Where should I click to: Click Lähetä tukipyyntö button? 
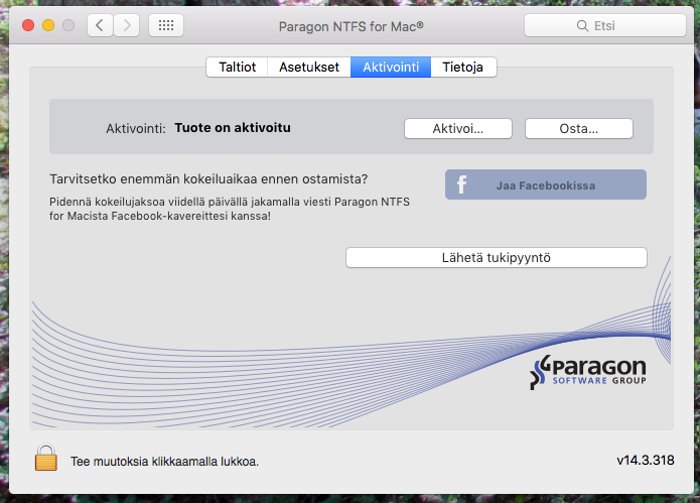pos(496,258)
